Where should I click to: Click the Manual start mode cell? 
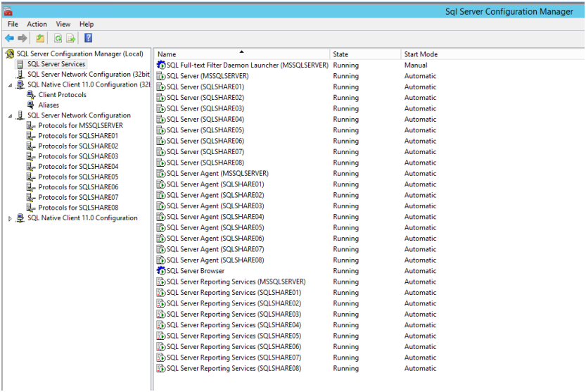pyautogui.click(x=416, y=65)
